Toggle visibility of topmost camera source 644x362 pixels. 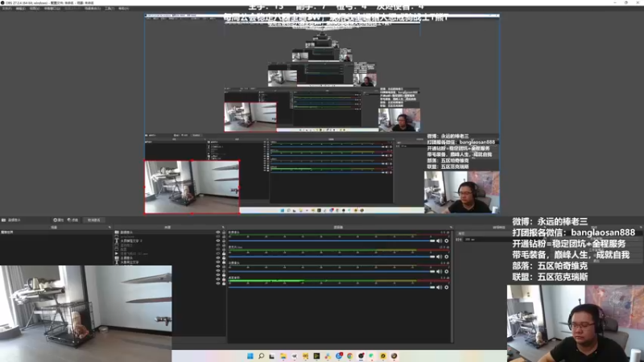[218, 232]
